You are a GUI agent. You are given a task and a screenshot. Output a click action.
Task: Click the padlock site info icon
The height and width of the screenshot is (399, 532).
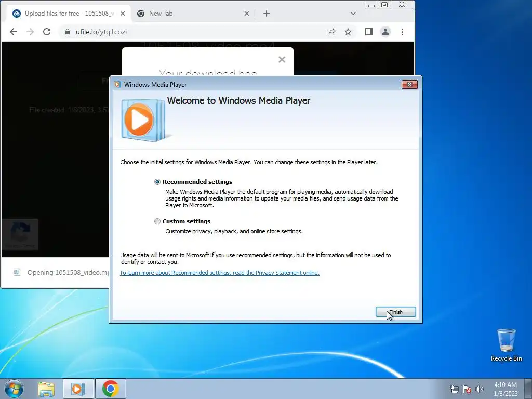(x=68, y=32)
